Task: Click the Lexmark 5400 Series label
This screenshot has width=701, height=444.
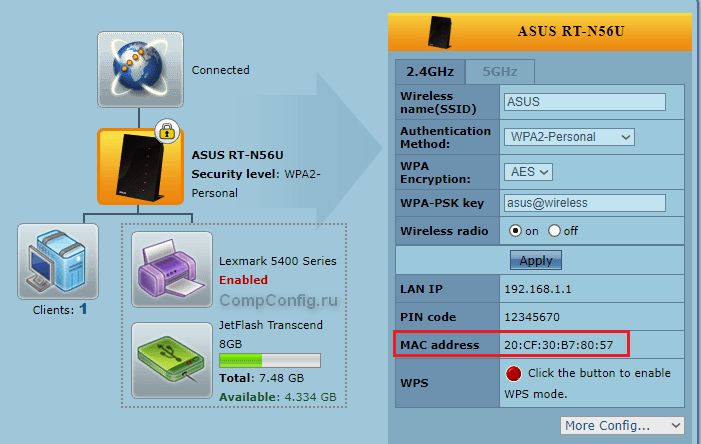Action: (278, 261)
